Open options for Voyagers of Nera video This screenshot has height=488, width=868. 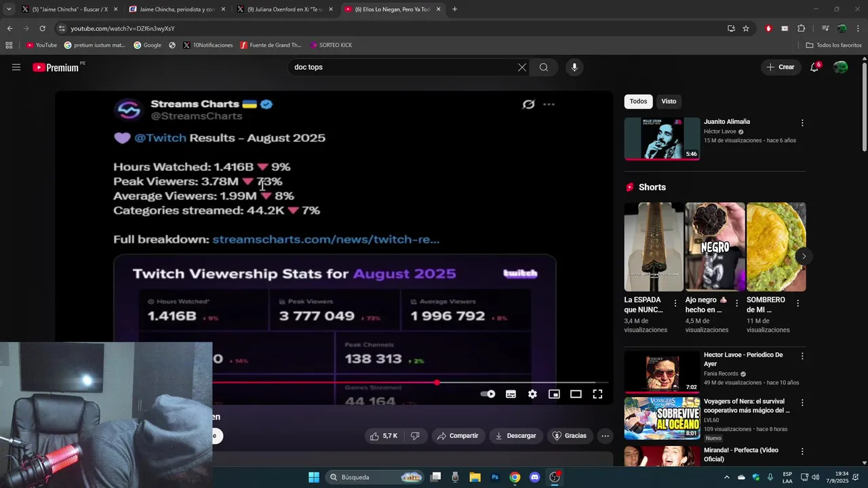802,403
